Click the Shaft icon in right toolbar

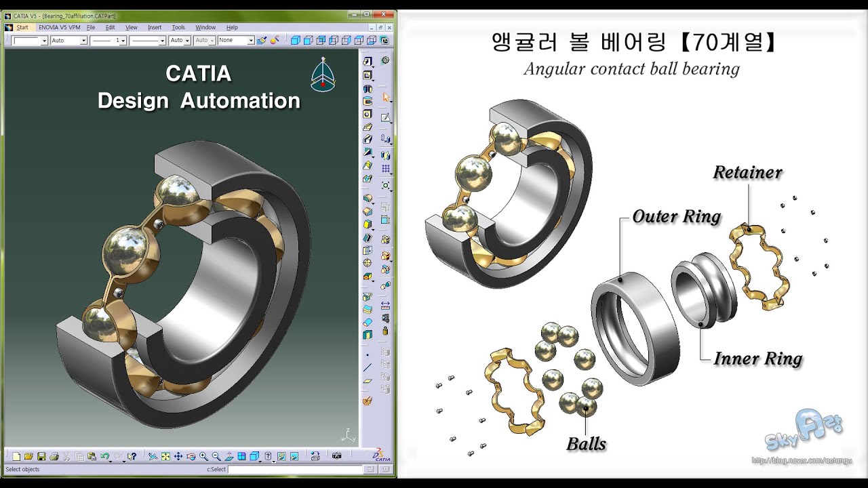coord(368,88)
